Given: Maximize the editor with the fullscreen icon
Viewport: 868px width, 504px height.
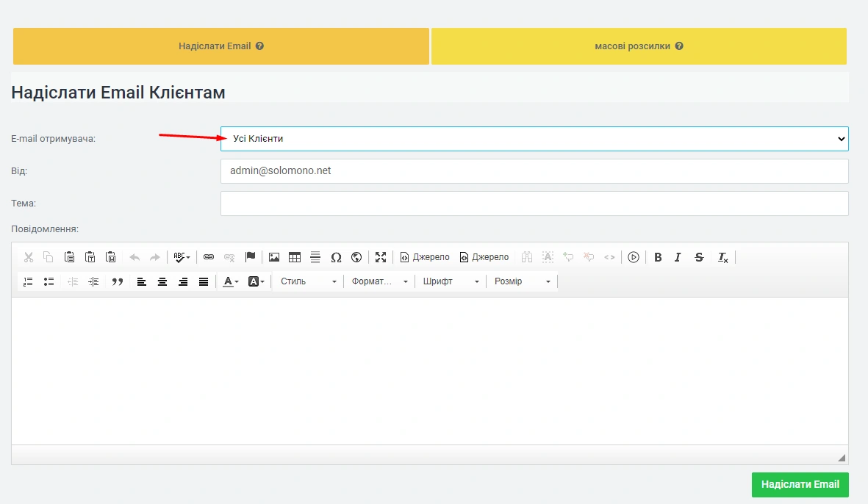Looking at the screenshot, I should coord(381,257).
